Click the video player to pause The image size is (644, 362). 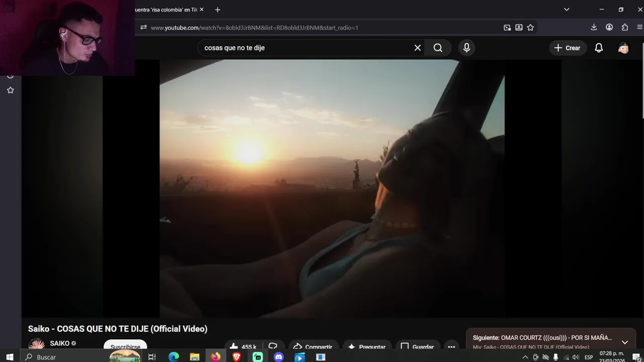pyautogui.click(x=332, y=189)
